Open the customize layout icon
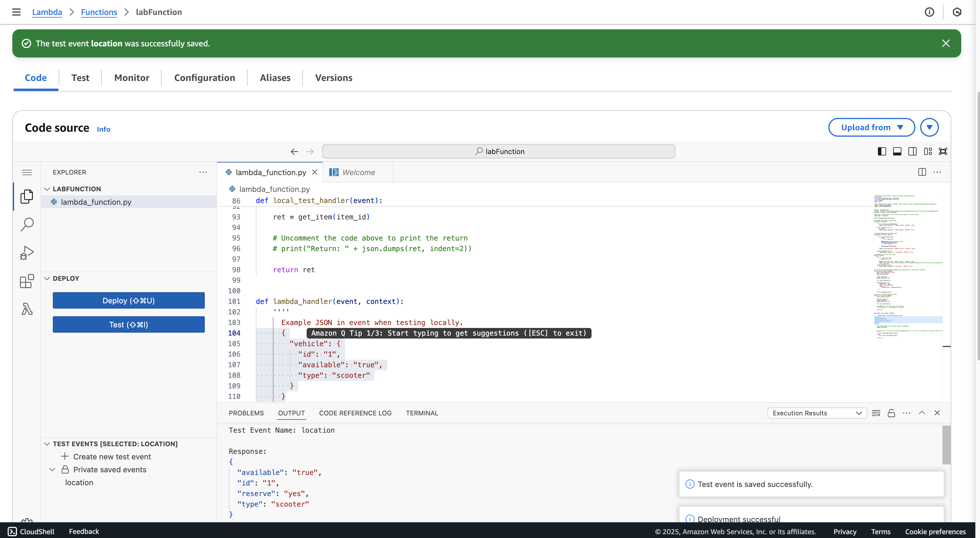Viewport: 980px width, 538px height. point(928,151)
